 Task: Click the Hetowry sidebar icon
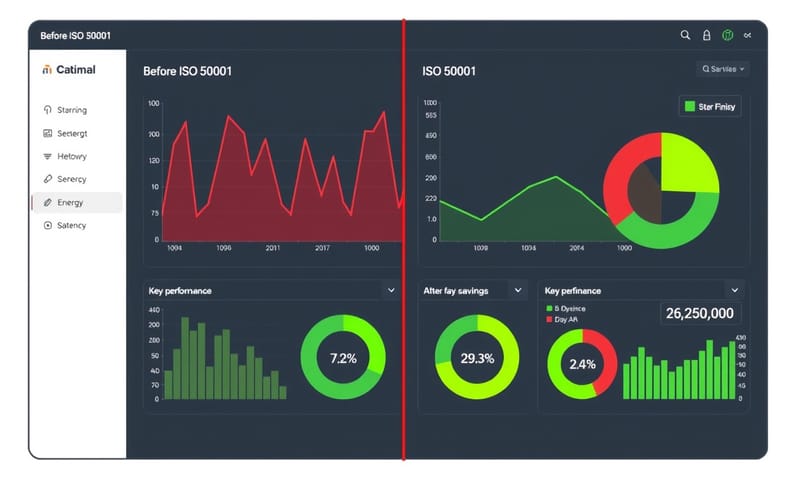(48, 156)
